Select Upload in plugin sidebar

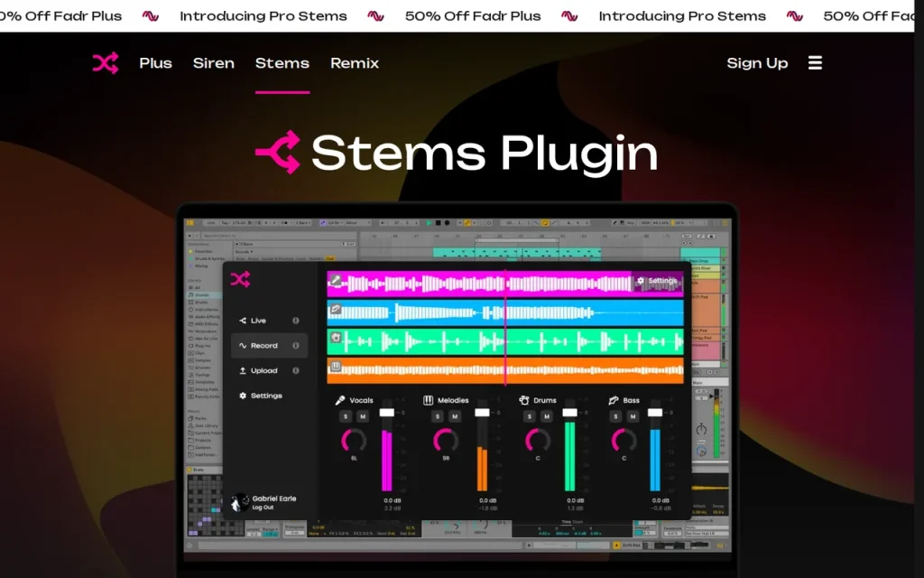point(269,370)
